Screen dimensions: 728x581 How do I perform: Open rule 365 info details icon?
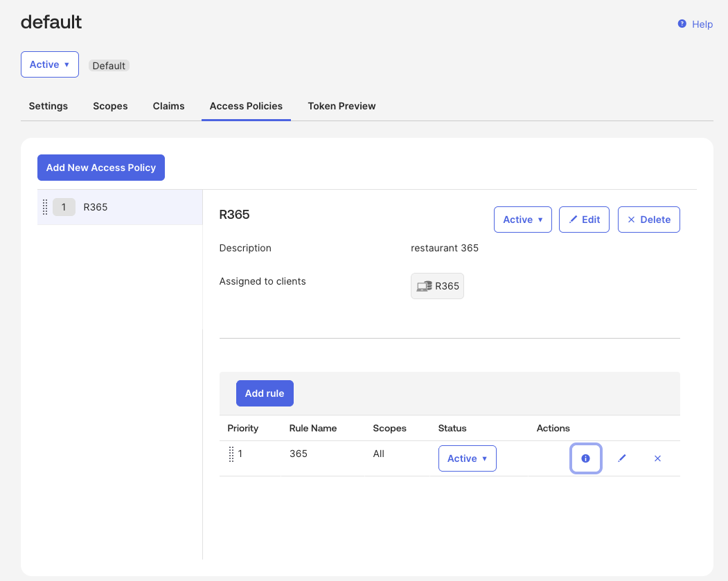tap(585, 458)
